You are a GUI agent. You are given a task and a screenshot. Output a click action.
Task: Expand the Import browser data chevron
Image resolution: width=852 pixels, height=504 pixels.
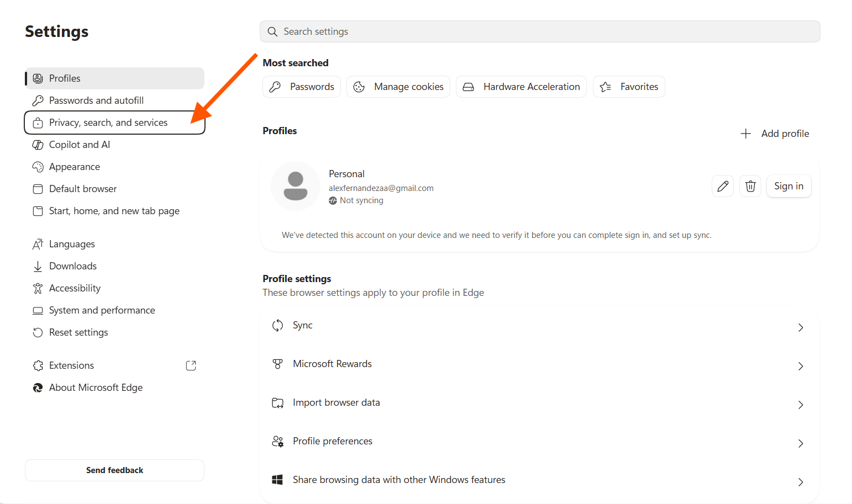click(x=801, y=405)
